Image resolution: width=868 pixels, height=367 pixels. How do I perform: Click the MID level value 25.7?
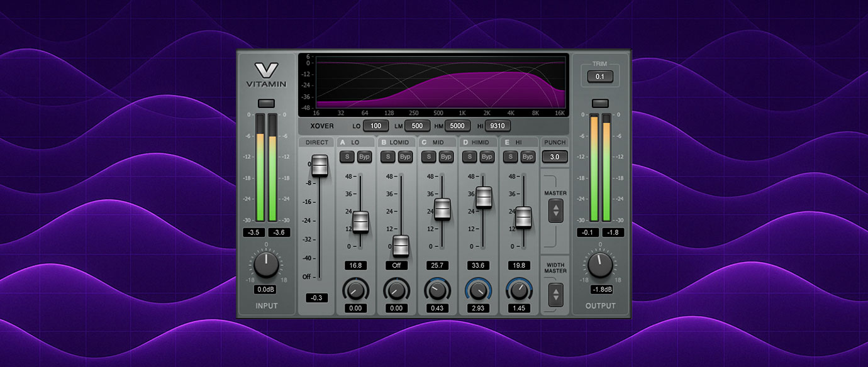[x=437, y=265]
